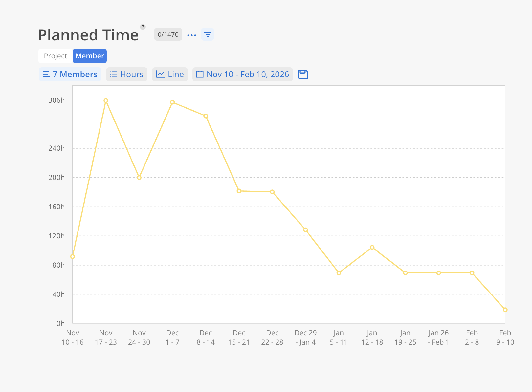
Task: Switch to the Project tab
Action: tap(55, 56)
